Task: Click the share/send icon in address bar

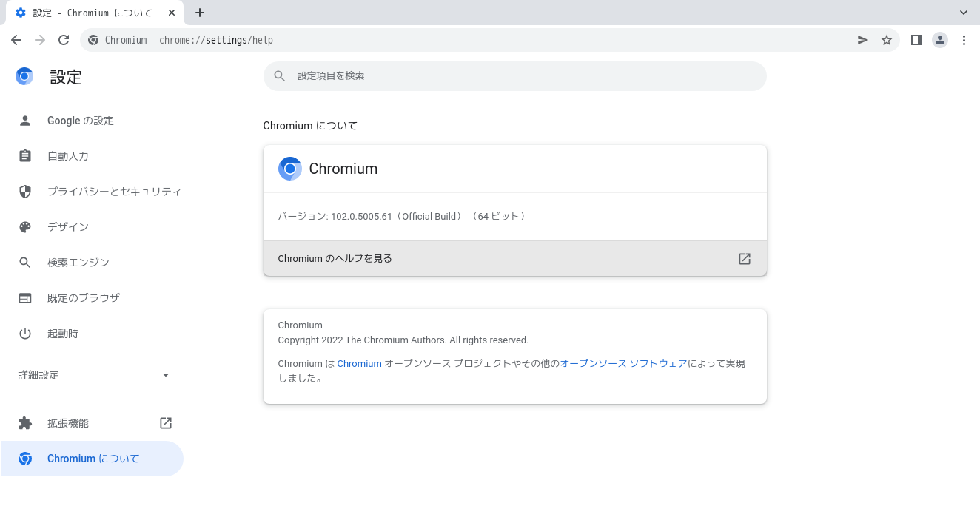Action: point(863,40)
